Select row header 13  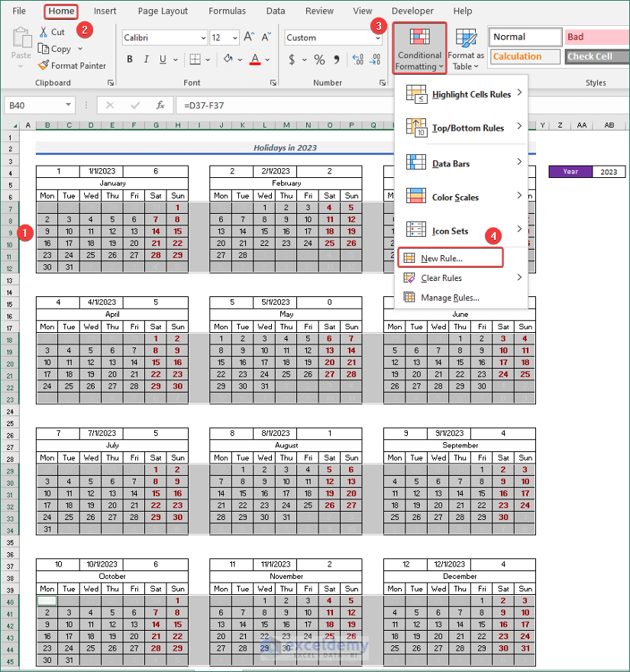click(10, 280)
